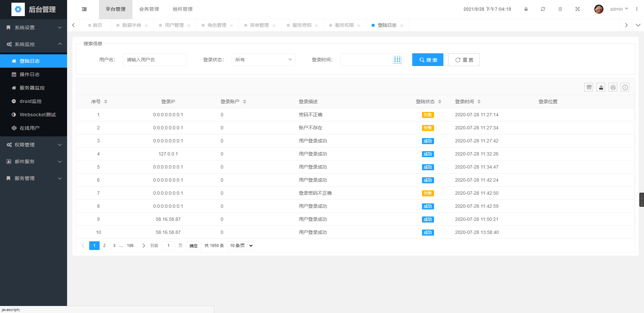Go to next page arrow in pagination

coord(144,246)
